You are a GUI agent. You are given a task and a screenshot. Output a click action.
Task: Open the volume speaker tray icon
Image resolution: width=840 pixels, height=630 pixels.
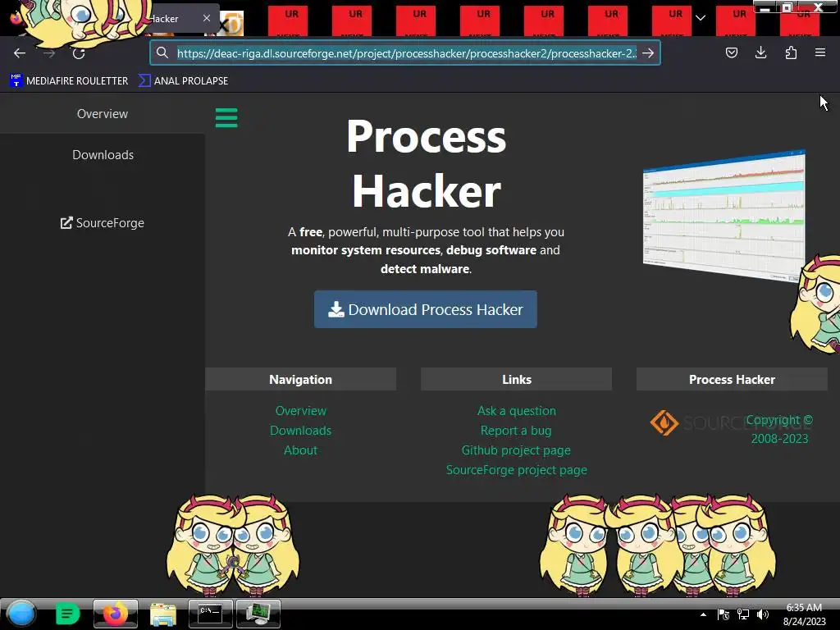click(x=763, y=614)
